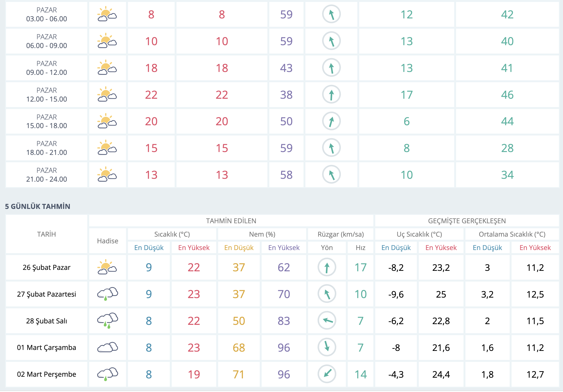Click wind direction arrow for 03.00 - 06.00 row
Screen dimensions: 563x392
point(331,14)
